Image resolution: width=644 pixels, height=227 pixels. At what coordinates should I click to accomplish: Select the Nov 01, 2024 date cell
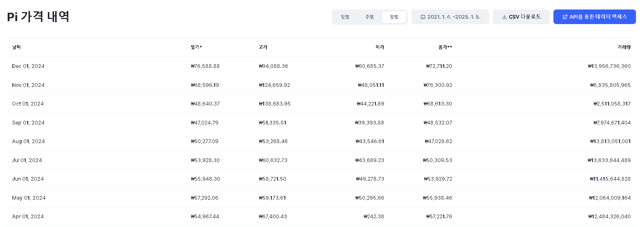pos(28,85)
